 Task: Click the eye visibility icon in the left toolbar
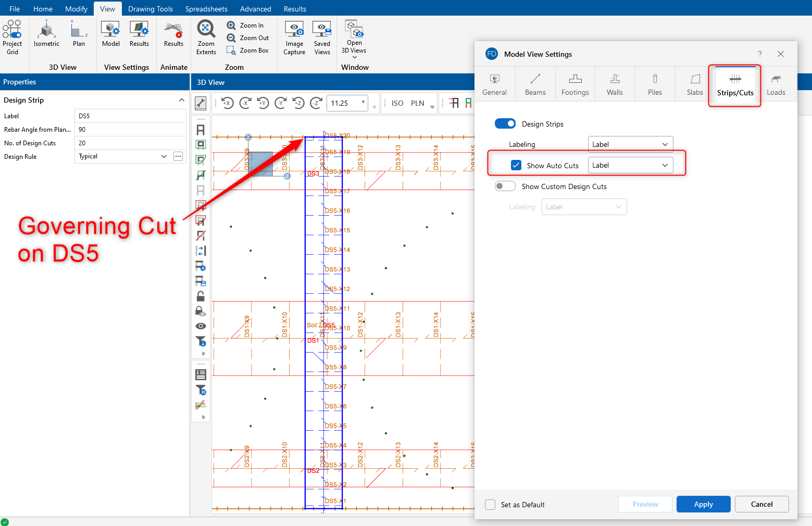point(201,325)
